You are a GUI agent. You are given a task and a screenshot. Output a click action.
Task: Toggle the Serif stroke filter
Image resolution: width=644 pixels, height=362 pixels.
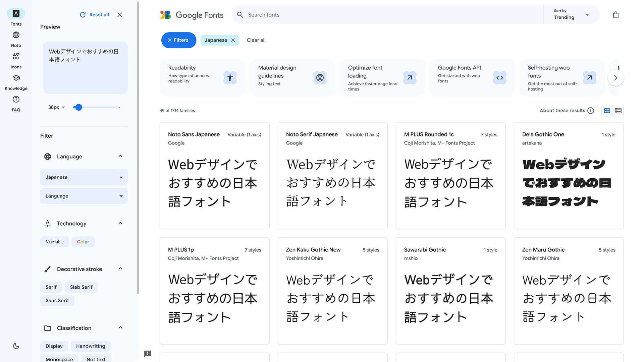51,287
